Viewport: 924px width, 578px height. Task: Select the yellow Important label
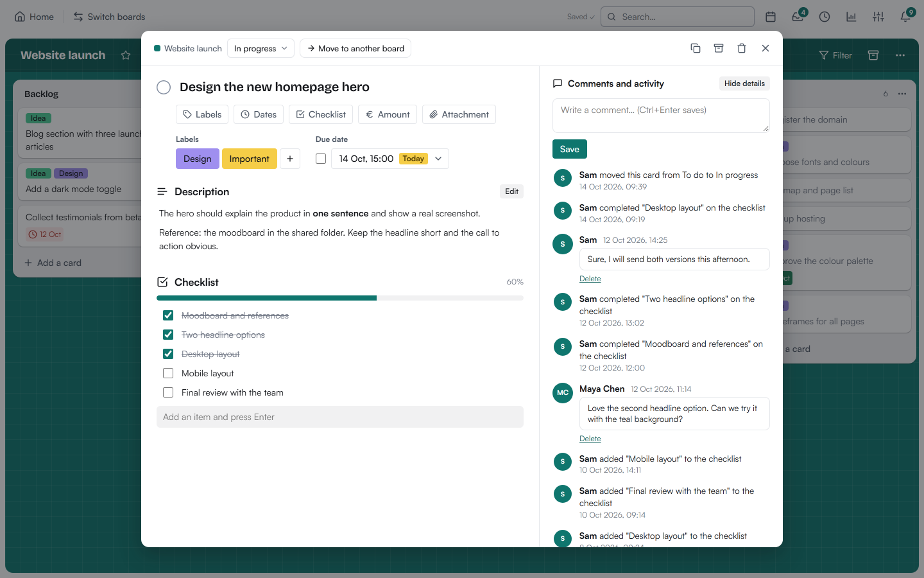(250, 159)
